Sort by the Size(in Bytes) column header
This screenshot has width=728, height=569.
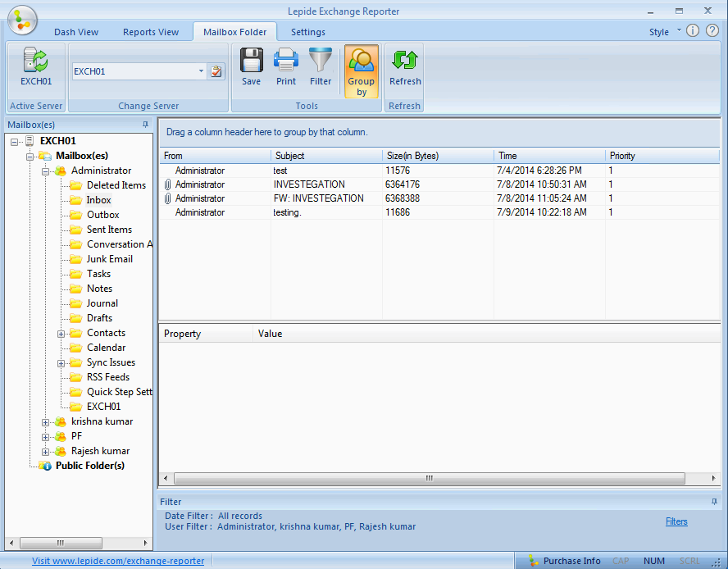coord(438,156)
